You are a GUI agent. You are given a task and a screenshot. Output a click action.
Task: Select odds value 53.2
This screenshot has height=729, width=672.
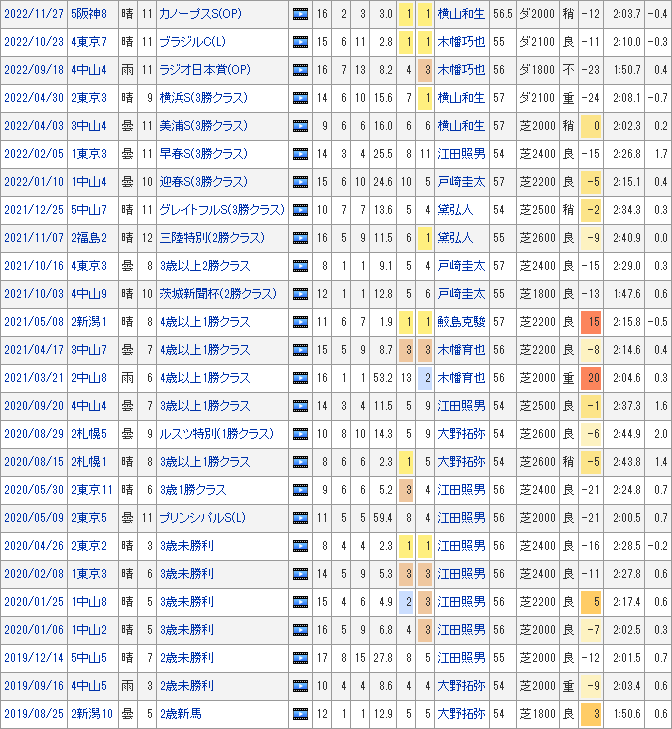point(383,378)
